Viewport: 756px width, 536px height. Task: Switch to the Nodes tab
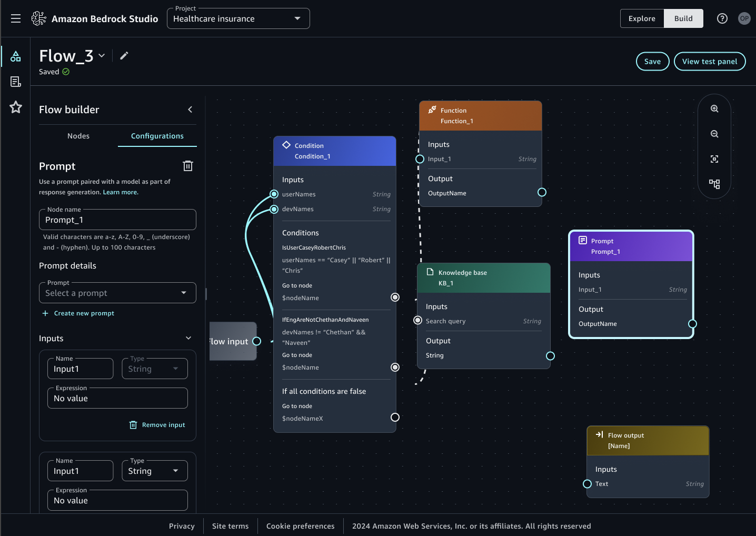click(x=78, y=136)
